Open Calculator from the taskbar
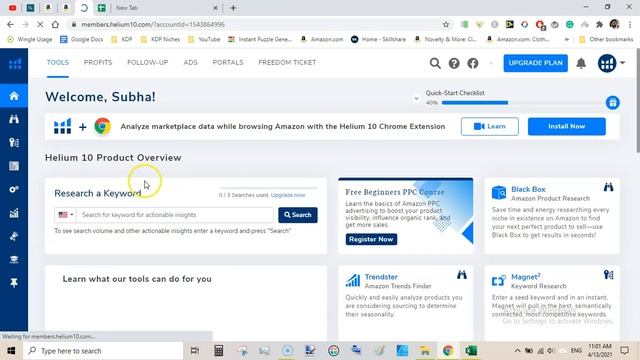 [x=218, y=351]
